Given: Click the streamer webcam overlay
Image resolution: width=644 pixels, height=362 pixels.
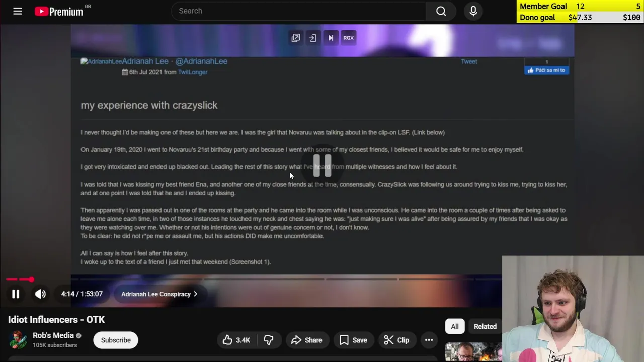Looking at the screenshot, I should tap(573, 309).
